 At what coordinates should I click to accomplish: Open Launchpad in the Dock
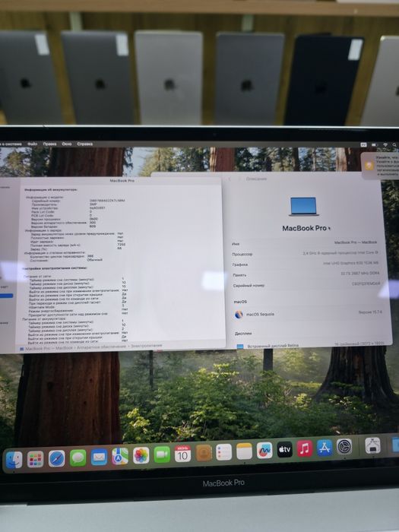(35, 459)
